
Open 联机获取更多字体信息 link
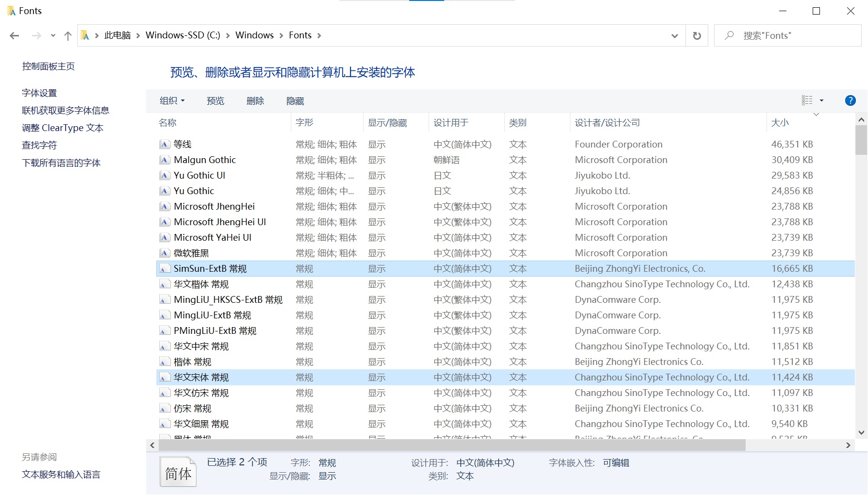pos(66,110)
